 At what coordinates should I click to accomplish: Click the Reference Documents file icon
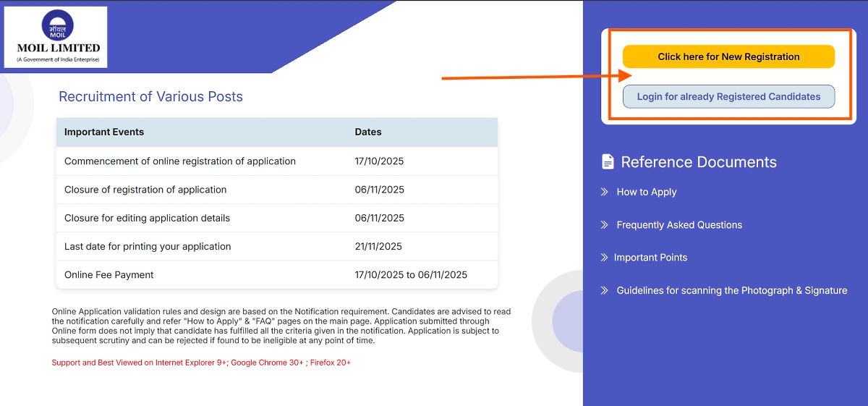(x=608, y=162)
